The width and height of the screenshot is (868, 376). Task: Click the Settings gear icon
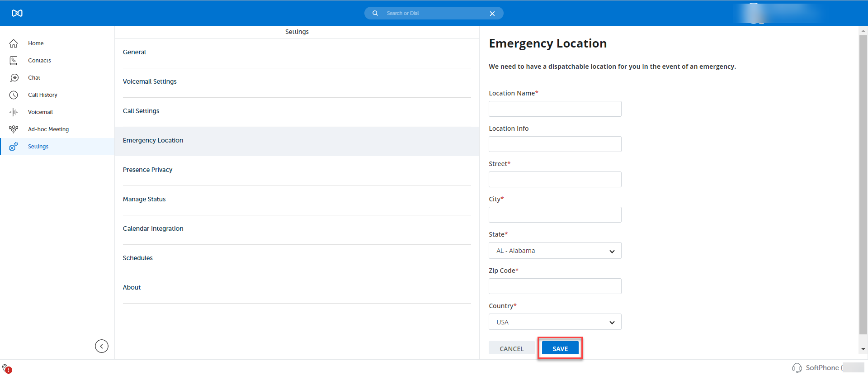point(14,147)
